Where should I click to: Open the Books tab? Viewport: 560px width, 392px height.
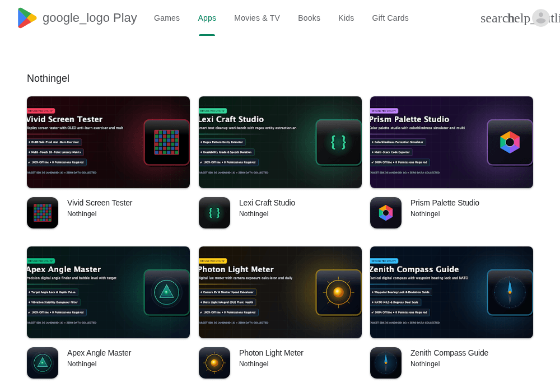[309, 18]
